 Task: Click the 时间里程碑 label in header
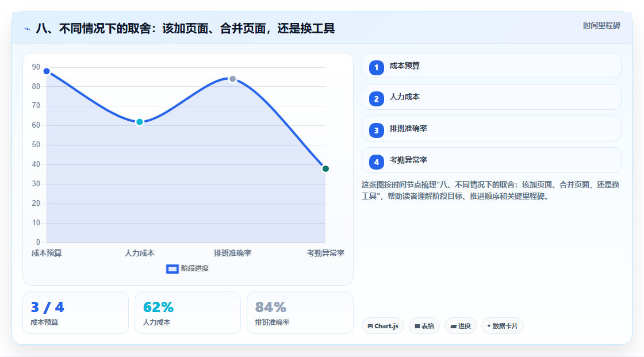point(601,26)
